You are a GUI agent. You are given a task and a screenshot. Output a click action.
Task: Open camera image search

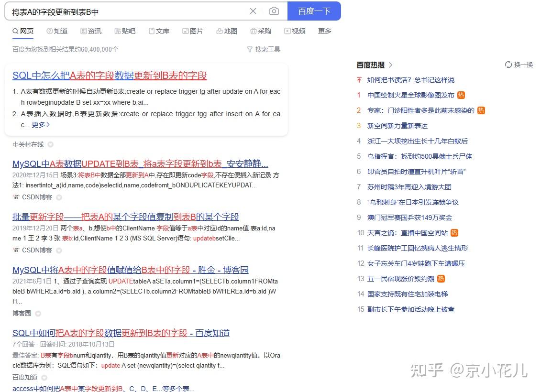[x=274, y=11]
